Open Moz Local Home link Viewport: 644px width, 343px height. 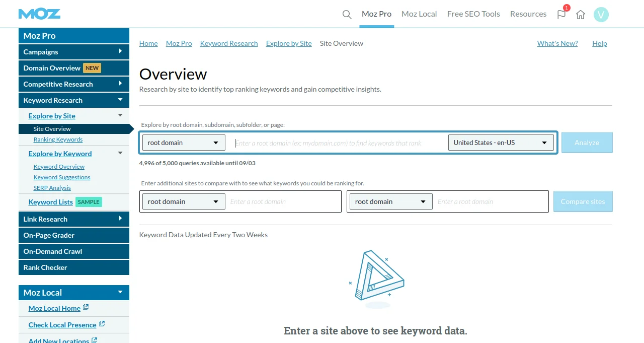coord(54,308)
